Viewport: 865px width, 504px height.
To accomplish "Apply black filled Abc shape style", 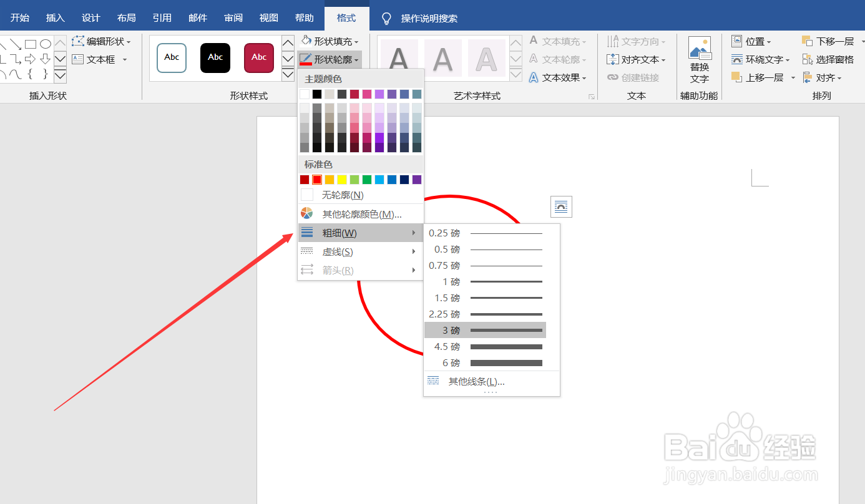I will (215, 58).
